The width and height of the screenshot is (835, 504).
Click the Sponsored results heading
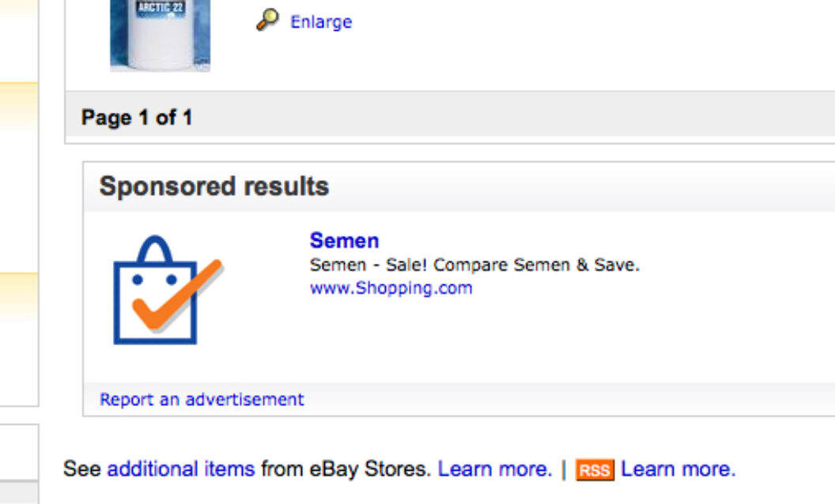tap(214, 186)
